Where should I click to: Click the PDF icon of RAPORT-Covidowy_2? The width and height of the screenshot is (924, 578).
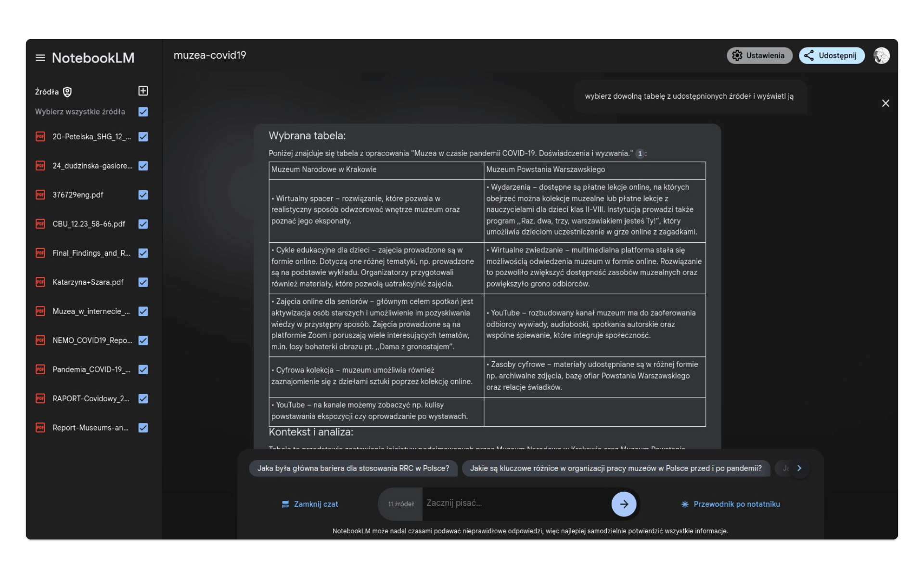point(40,399)
